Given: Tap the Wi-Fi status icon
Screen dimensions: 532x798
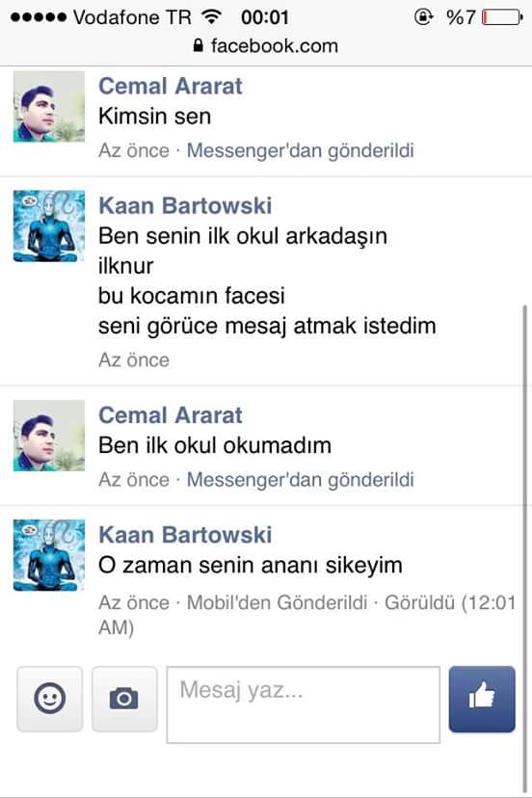Looking at the screenshot, I should point(211,16).
